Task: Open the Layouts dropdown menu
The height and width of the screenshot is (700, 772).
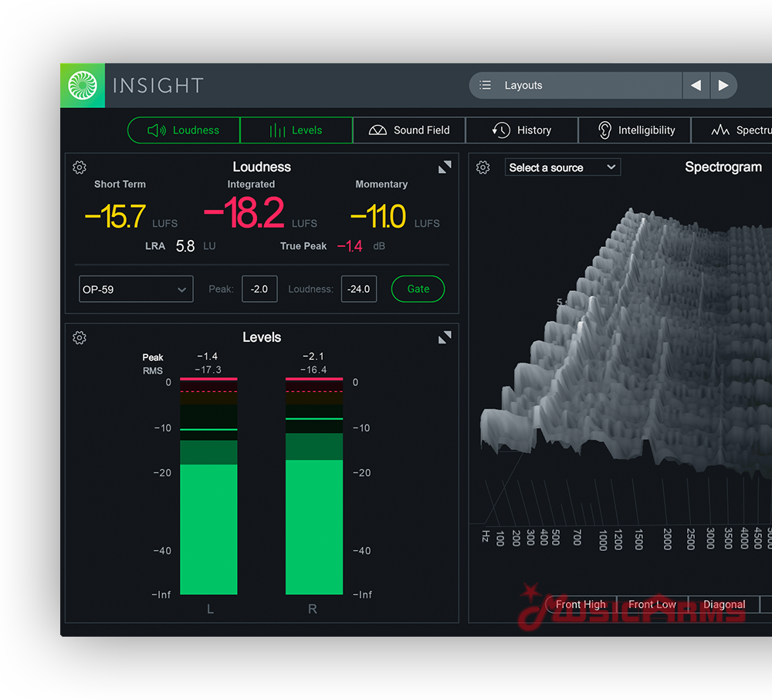Action: (575, 86)
